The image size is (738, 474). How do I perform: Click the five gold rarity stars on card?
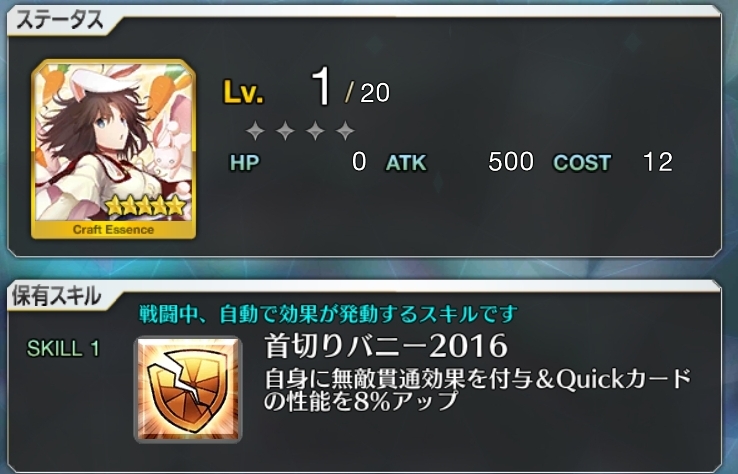[x=145, y=206]
